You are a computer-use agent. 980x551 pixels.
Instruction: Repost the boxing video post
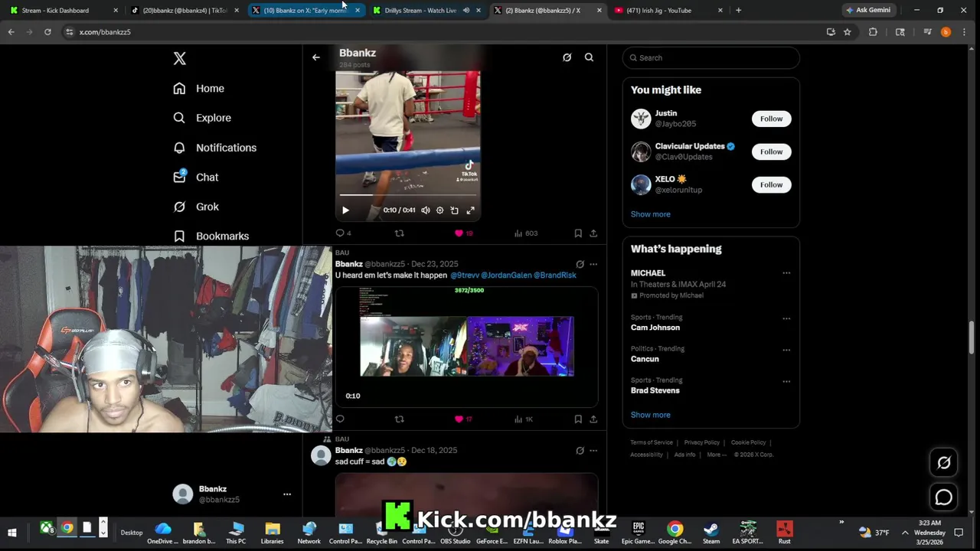[x=400, y=233]
